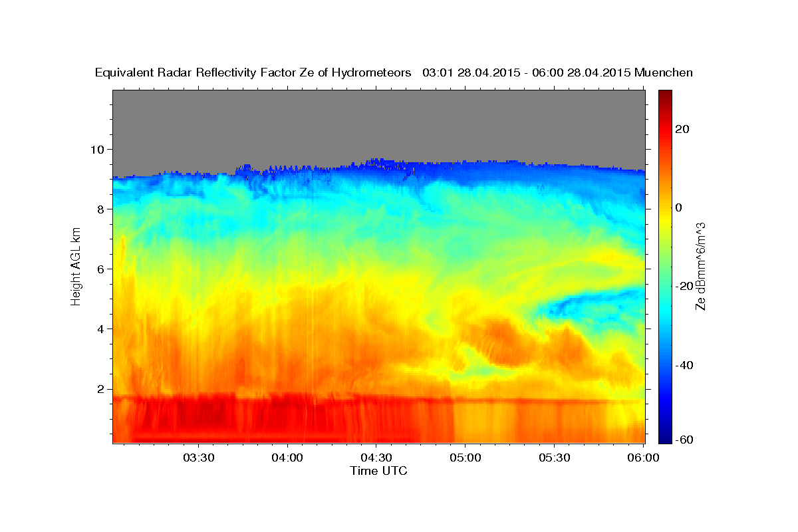Viewport: 798px width, 532px height.
Task: Click the "04:00" time tick label
Action: (x=287, y=458)
